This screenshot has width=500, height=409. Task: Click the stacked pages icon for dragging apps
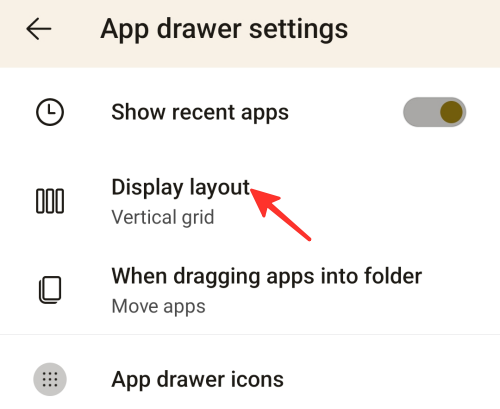(50, 290)
